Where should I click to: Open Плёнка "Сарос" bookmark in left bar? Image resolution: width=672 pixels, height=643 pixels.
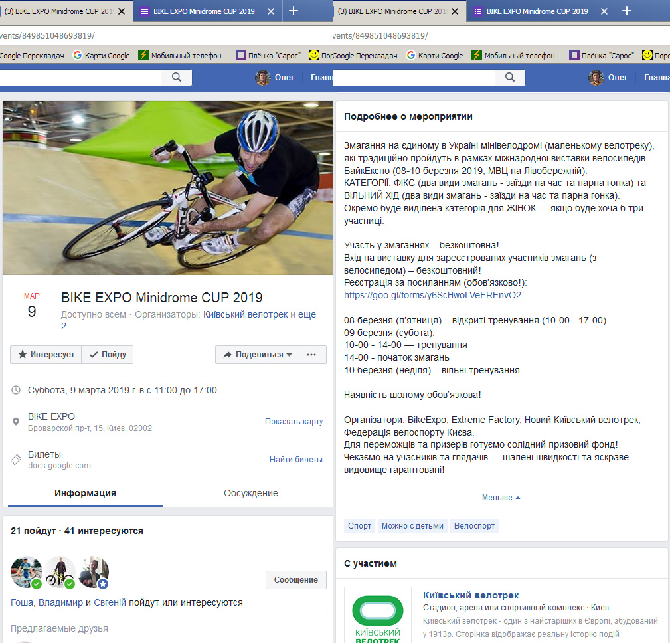click(x=268, y=55)
